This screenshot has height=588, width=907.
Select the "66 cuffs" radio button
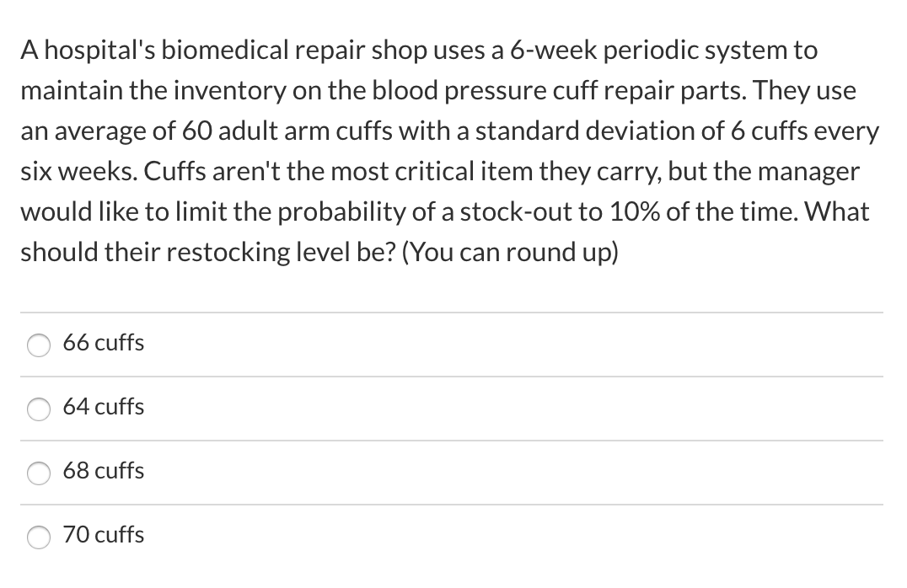[38, 345]
